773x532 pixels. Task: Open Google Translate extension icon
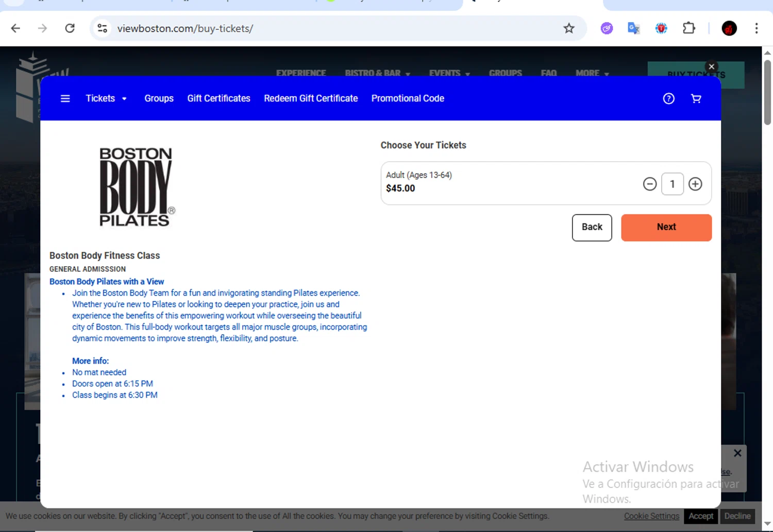(634, 28)
